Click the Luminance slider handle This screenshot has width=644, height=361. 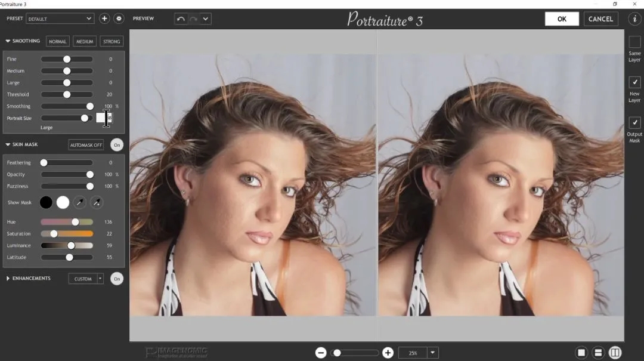click(71, 245)
